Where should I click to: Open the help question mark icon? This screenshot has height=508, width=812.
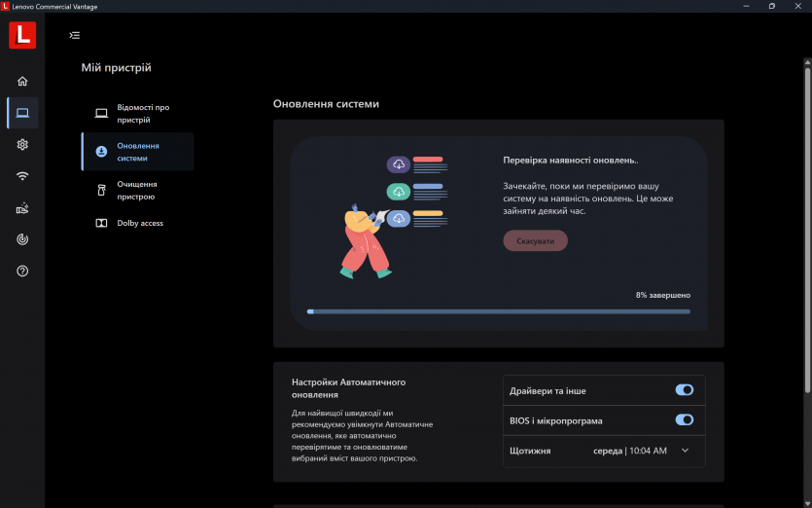click(22, 271)
